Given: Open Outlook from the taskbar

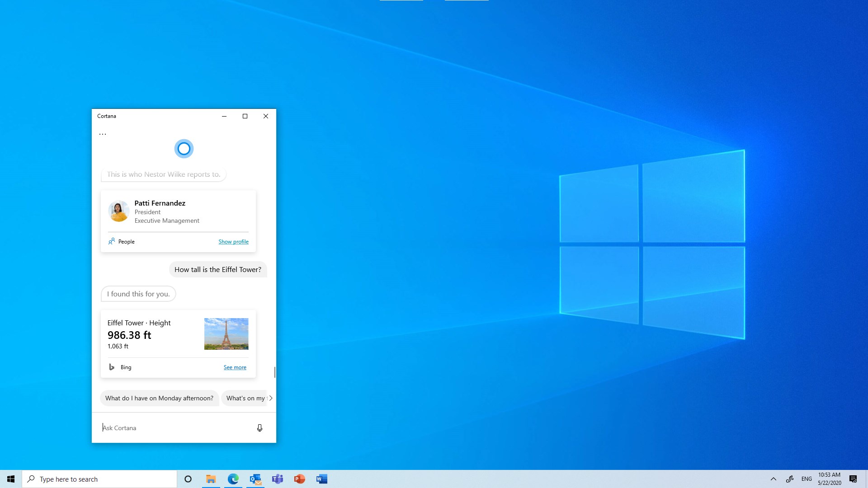Looking at the screenshot, I should (255, 479).
